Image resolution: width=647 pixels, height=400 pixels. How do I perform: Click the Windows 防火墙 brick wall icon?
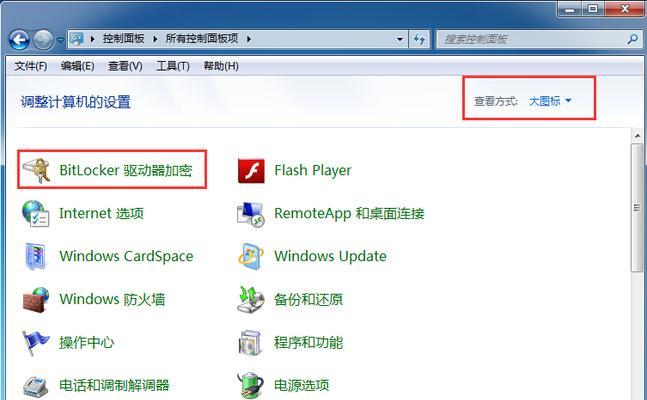[36, 299]
